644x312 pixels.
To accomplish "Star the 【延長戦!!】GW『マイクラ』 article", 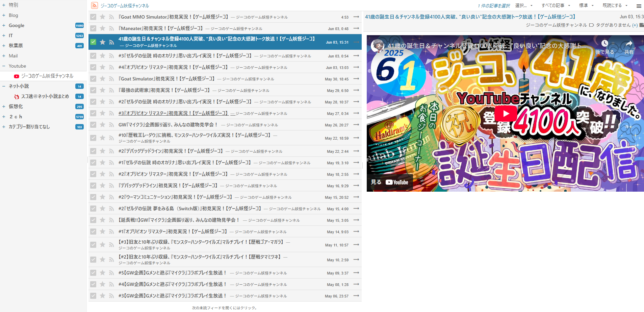I will tap(103, 220).
